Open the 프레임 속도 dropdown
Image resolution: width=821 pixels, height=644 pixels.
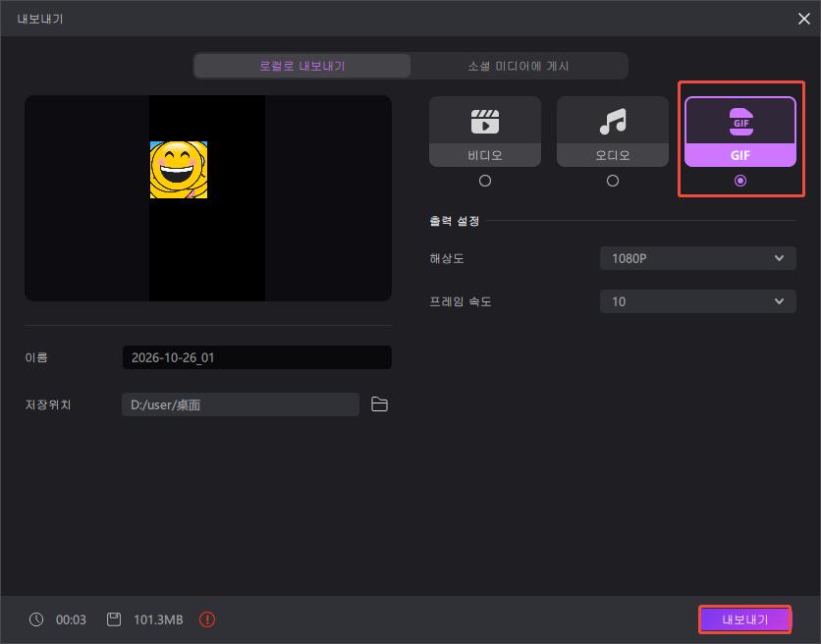(x=697, y=301)
